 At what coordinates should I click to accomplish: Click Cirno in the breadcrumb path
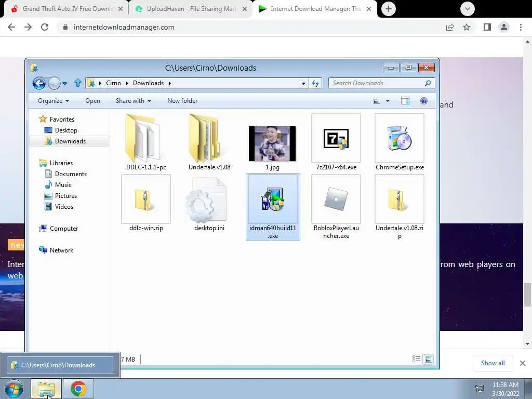point(113,83)
